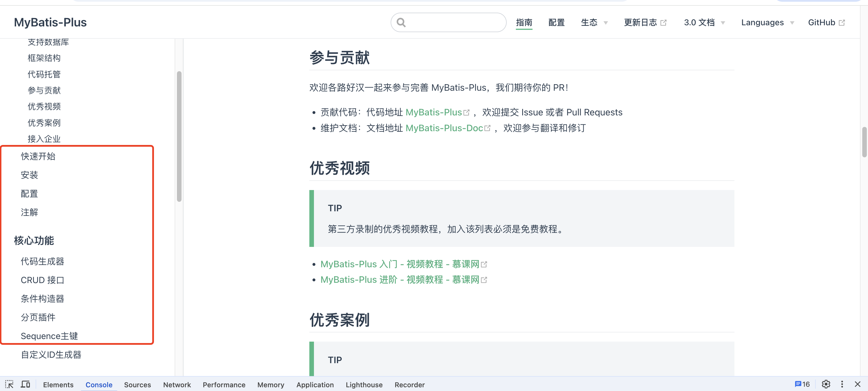This screenshot has width=868, height=391.
Task: Expand the 3.0 文档 version dropdown
Action: coord(704,23)
